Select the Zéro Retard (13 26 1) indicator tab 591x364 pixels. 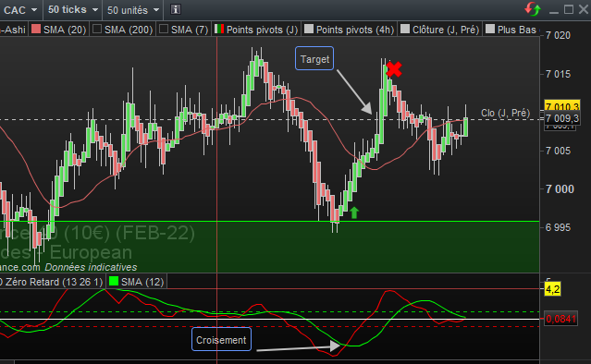pos(52,282)
